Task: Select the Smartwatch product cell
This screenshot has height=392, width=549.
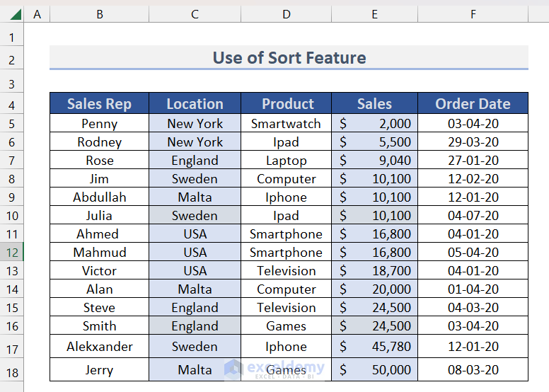Action: click(286, 124)
